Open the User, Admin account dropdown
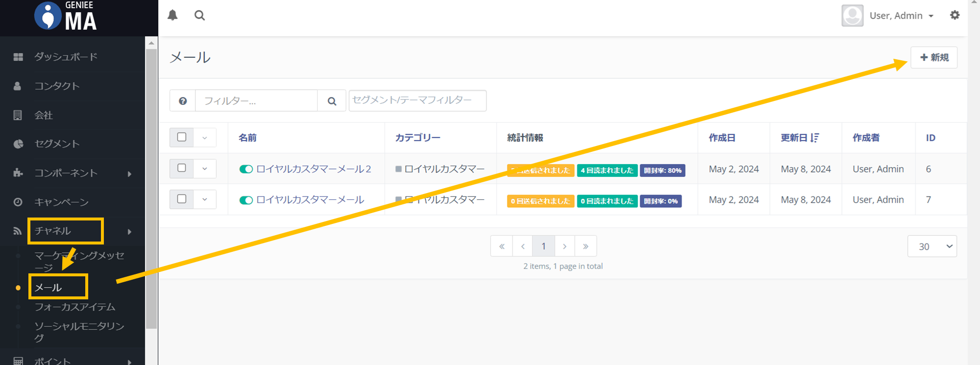980x365 pixels. coord(902,16)
